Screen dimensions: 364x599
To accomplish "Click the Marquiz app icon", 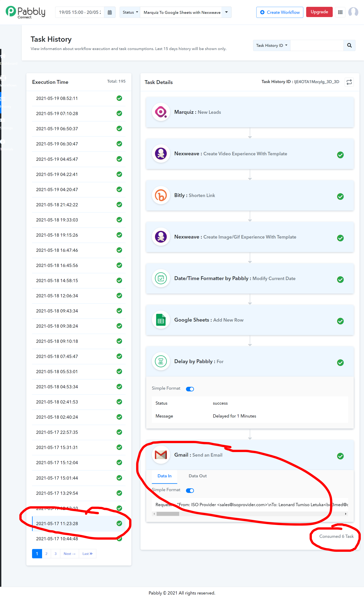I will coord(161,112).
